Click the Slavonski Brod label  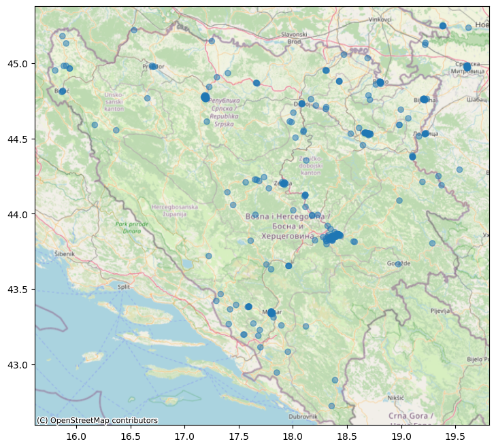[295, 37]
